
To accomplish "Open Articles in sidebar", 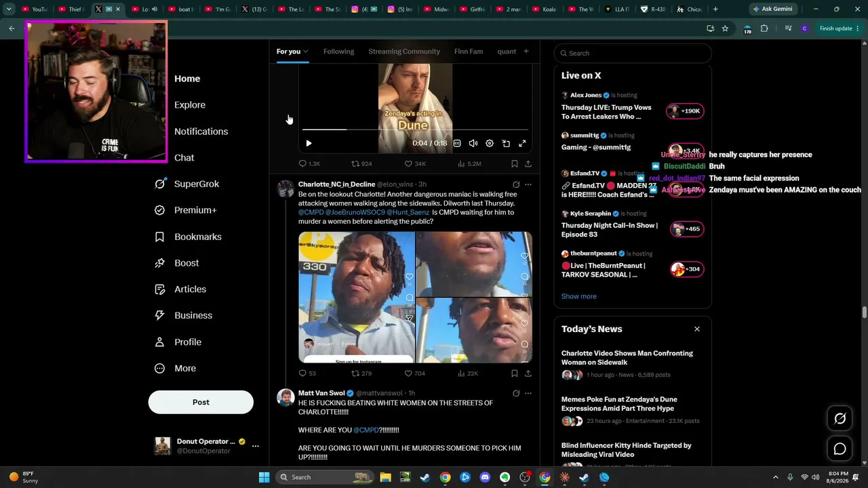I will pyautogui.click(x=180, y=289).
